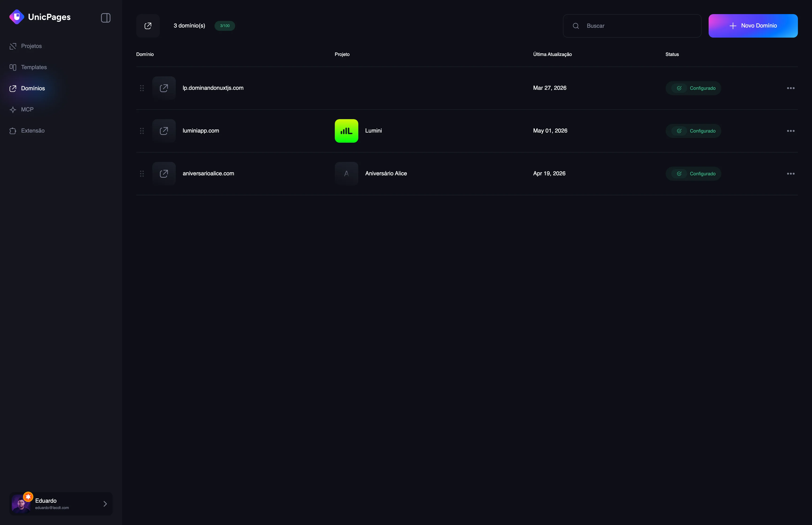This screenshot has height=525, width=812.
Task: Open more options for luminiapp.com
Action: [x=791, y=131]
